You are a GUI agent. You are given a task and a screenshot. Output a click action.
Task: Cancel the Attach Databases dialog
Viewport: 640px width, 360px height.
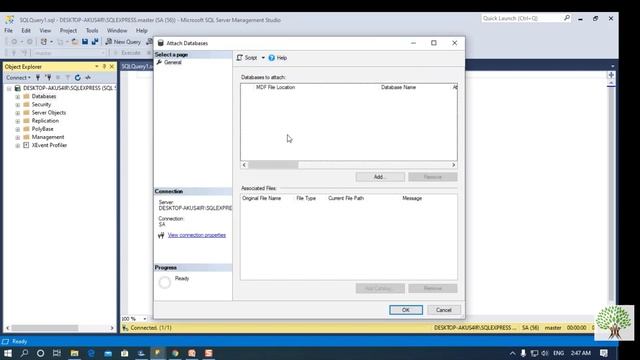point(444,310)
